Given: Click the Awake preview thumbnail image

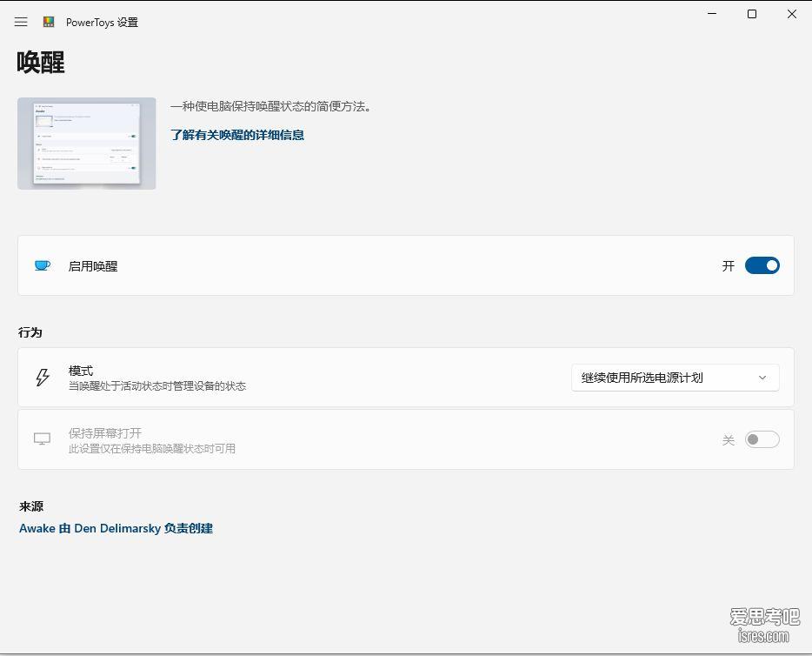Looking at the screenshot, I should (x=86, y=144).
